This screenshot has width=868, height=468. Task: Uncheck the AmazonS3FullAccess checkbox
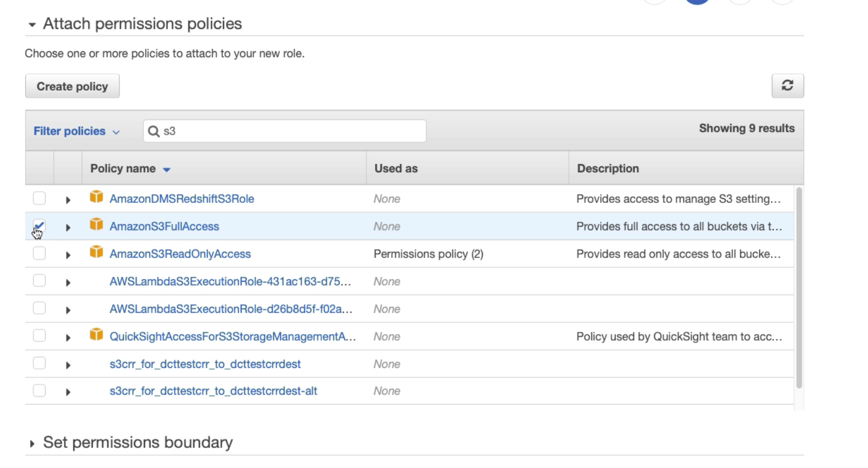click(x=39, y=226)
